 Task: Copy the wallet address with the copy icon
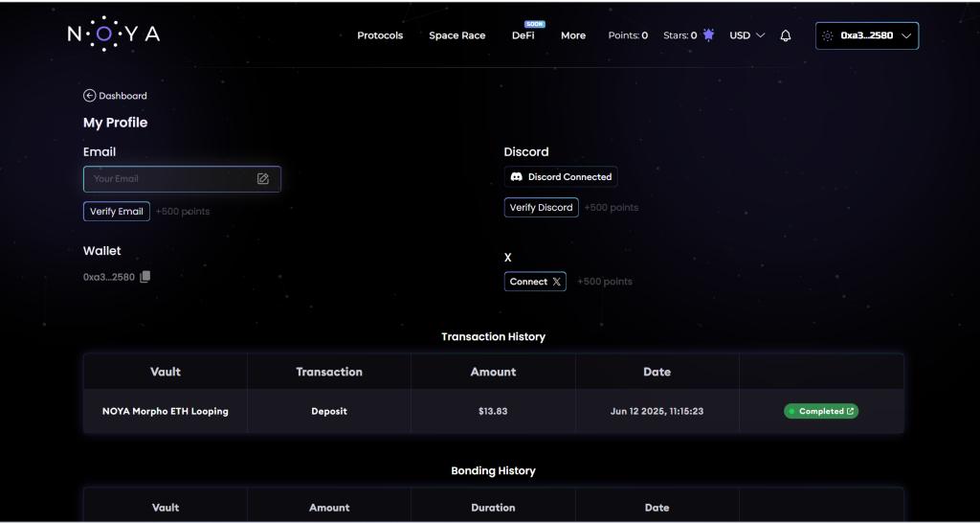[145, 277]
